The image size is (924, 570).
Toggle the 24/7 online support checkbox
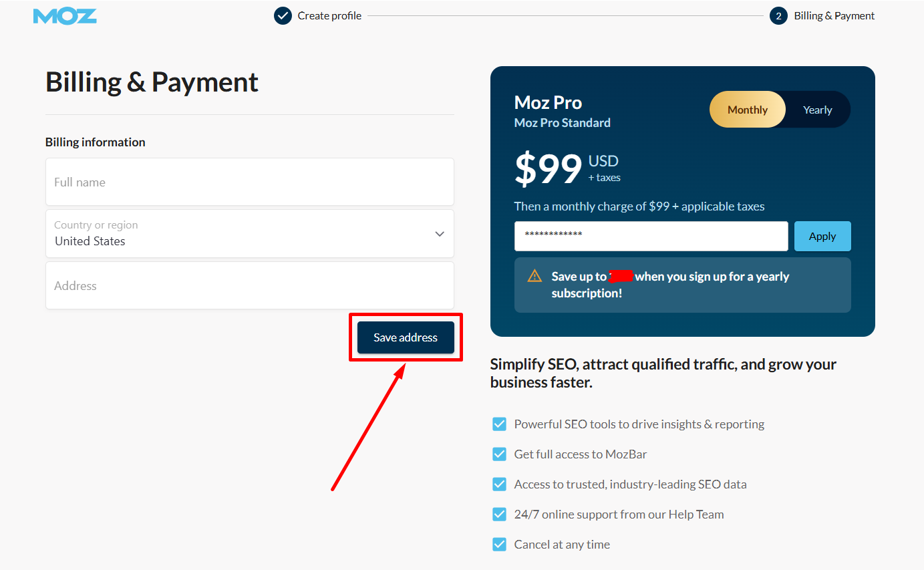499,514
